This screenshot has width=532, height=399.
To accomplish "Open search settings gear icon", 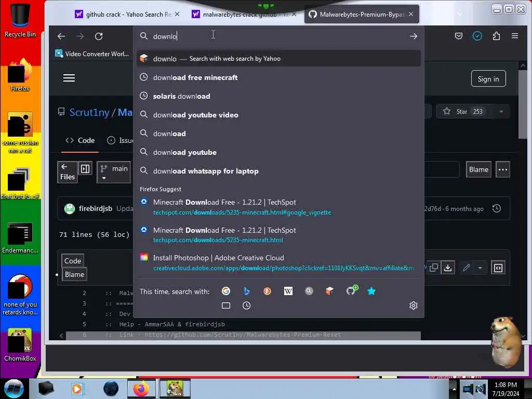I will click(413, 305).
